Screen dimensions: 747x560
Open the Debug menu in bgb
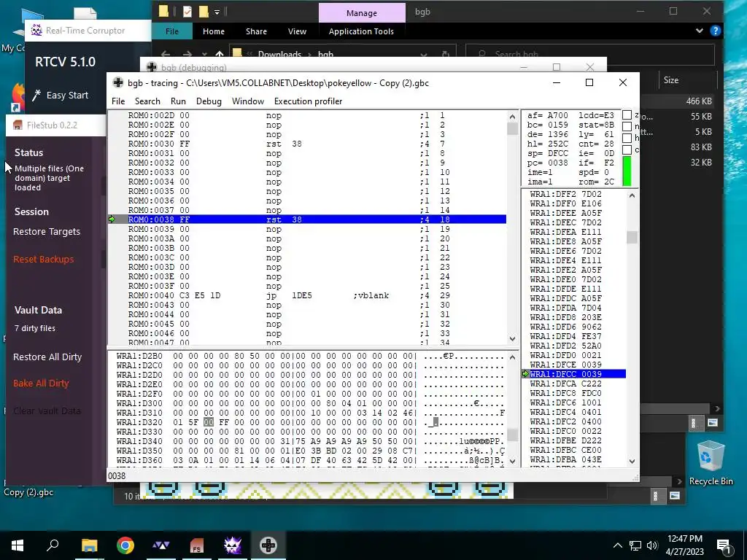click(x=209, y=101)
